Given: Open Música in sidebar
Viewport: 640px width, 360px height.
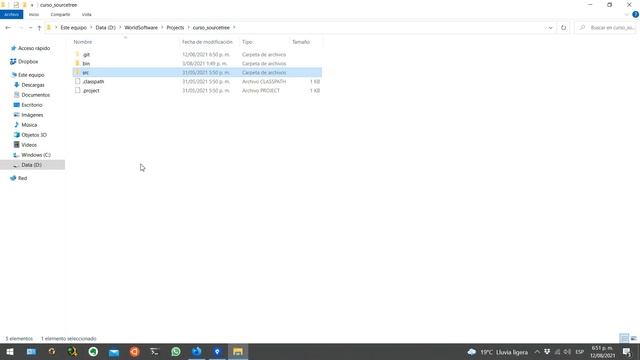Looking at the screenshot, I should click(x=29, y=125).
